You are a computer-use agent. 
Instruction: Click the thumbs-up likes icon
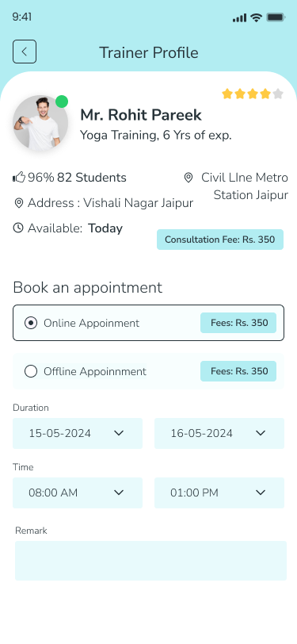(x=19, y=178)
